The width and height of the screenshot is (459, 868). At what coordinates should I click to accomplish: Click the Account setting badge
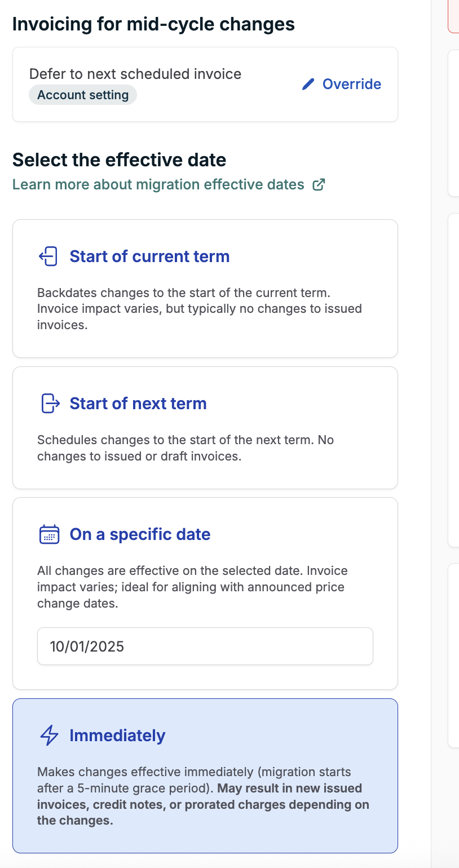[x=83, y=95]
